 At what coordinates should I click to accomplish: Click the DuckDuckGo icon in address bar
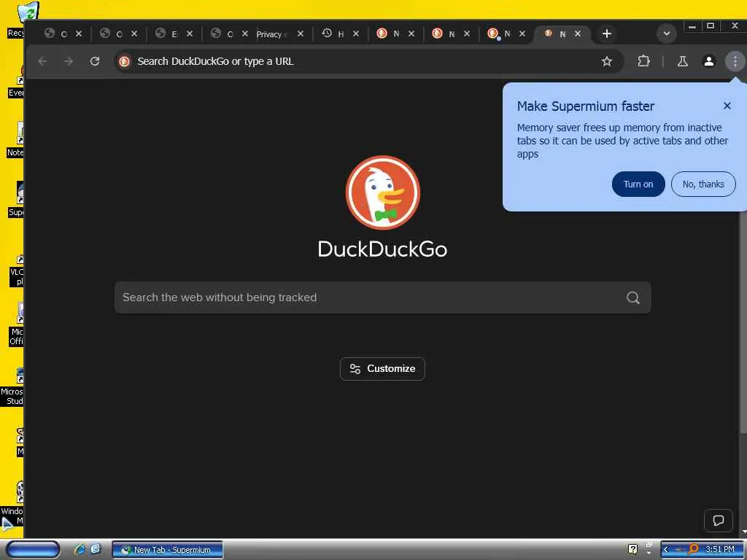tap(124, 61)
